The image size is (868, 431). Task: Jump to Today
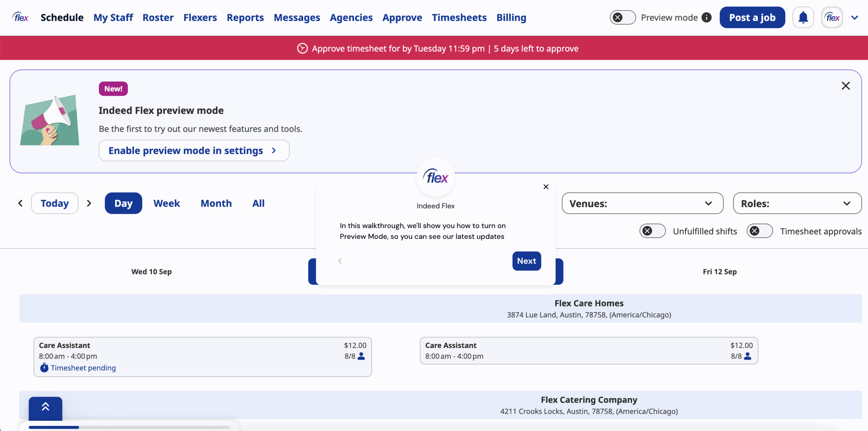55,203
